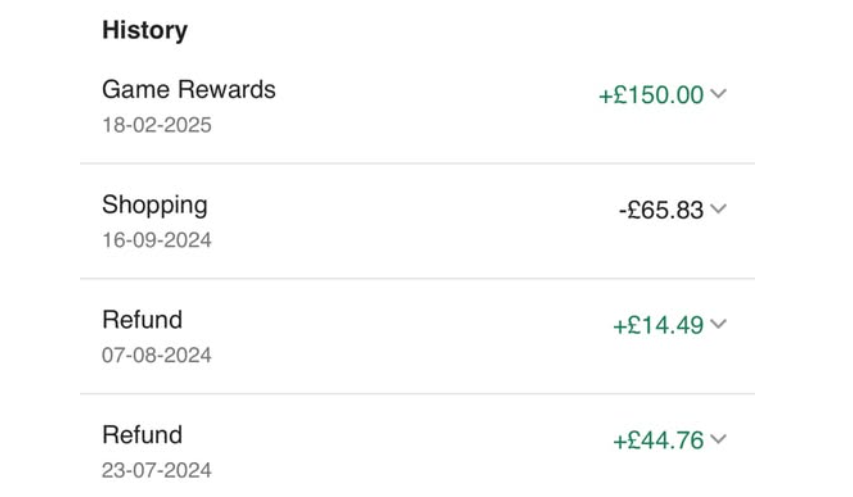
Task: Click the 23-07-2024 date text
Action: tap(156, 470)
